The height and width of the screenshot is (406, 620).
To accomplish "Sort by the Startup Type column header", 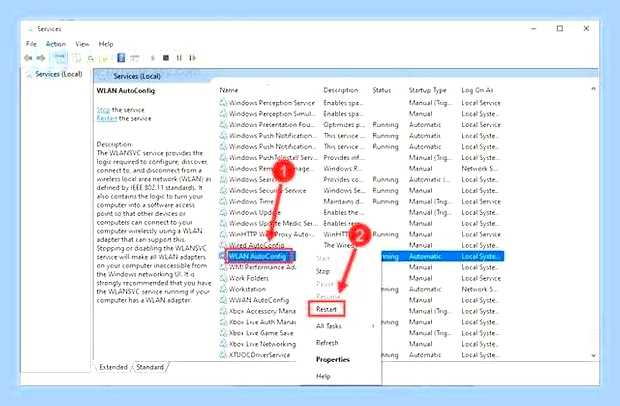I will (x=427, y=90).
